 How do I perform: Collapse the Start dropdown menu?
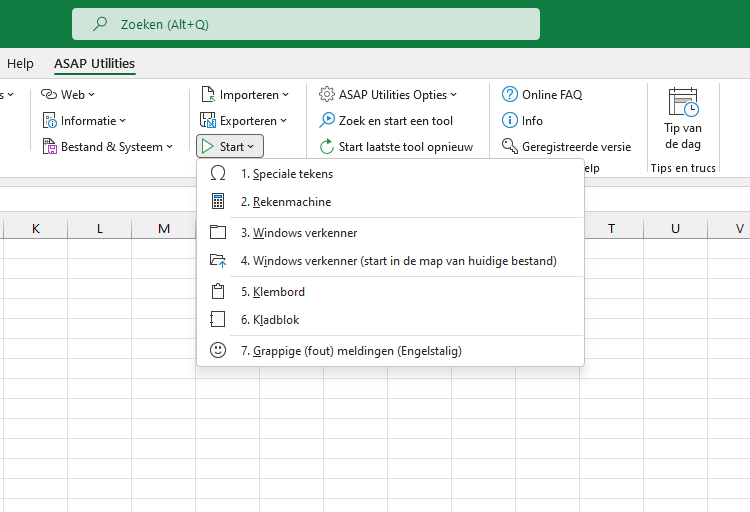point(230,146)
